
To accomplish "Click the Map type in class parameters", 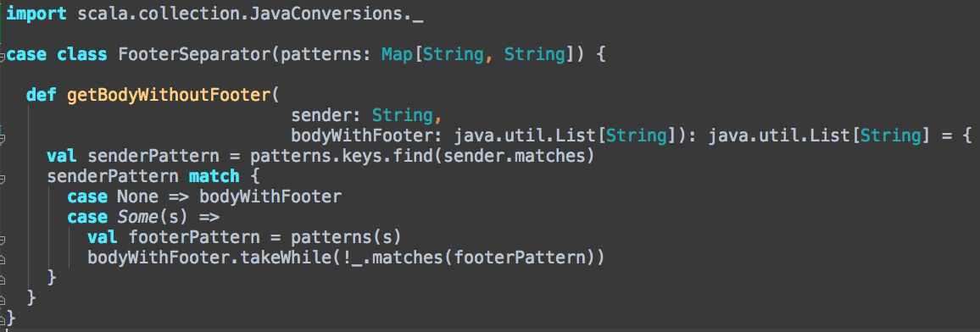I will [x=397, y=54].
